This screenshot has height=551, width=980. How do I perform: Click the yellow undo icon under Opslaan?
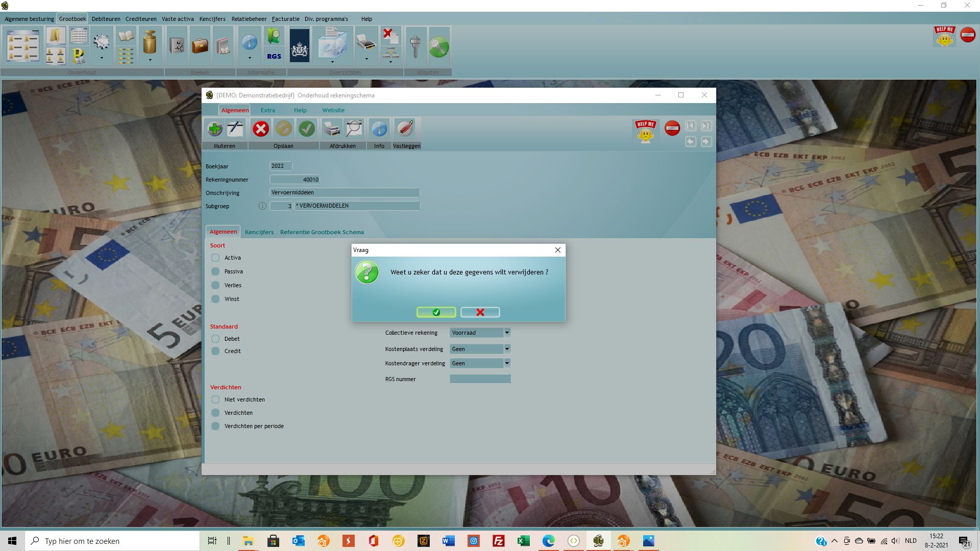pyautogui.click(x=283, y=129)
